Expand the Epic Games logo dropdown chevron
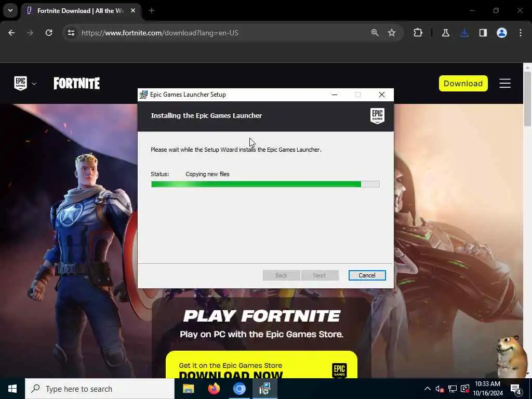Viewport: 532px width, 399px height. 34,84
